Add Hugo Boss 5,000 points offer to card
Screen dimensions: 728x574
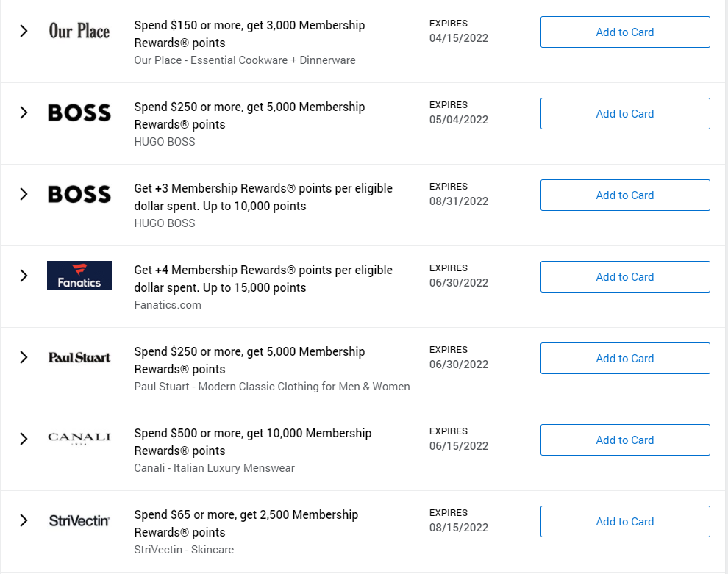[x=625, y=114]
